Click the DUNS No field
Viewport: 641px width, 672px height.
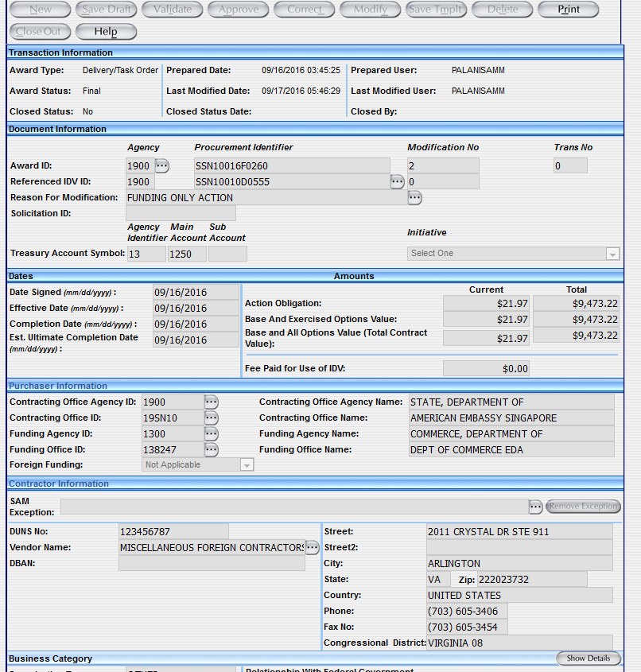point(173,531)
